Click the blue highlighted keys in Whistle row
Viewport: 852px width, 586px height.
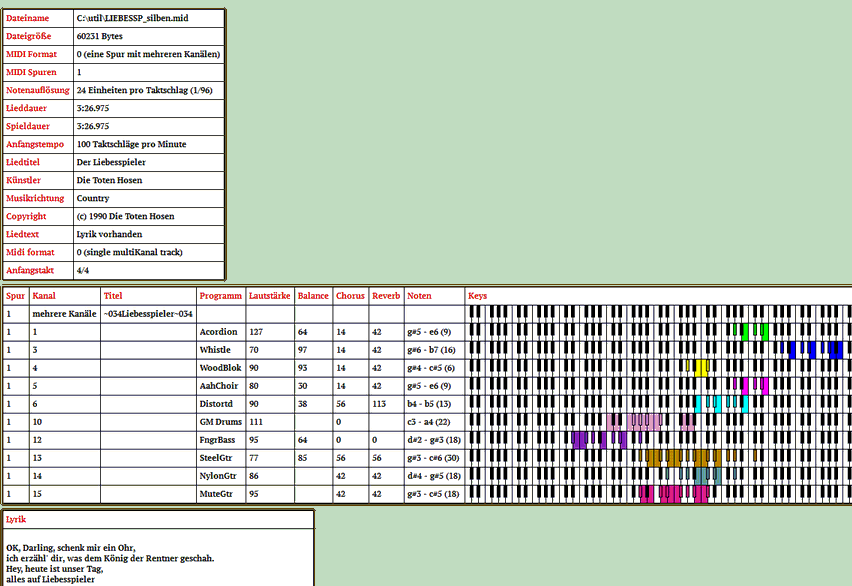click(815, 349)
